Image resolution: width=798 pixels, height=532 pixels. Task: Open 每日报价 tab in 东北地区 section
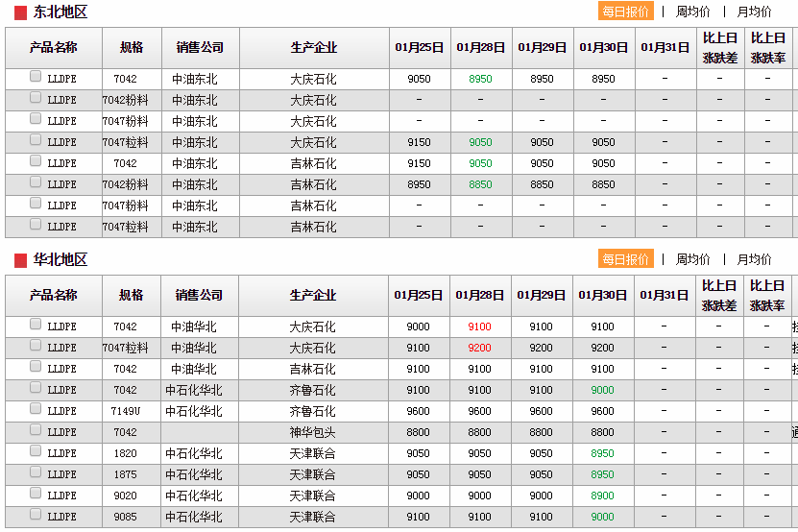(x=625, y=12)
